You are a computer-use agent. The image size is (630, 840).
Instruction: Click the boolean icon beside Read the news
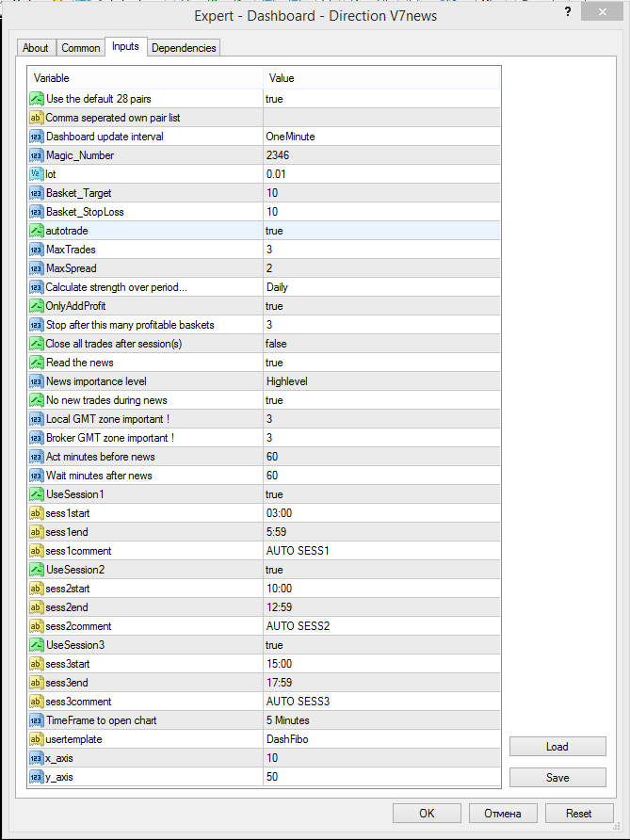pos(37,363)
